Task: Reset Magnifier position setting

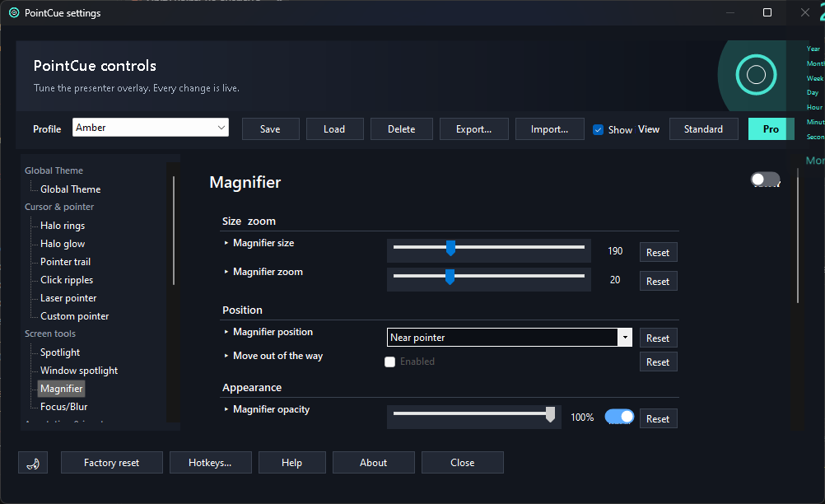Action: click(658, 338)
